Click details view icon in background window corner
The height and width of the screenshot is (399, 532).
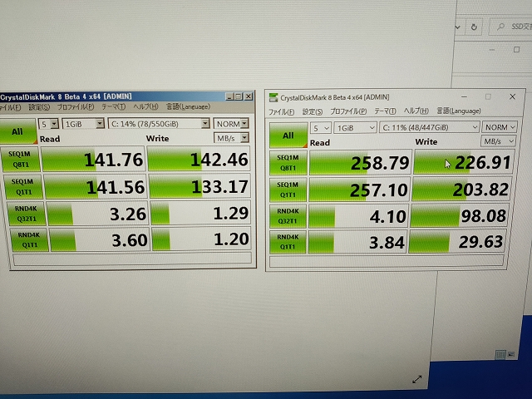click(x=500, y=355)
